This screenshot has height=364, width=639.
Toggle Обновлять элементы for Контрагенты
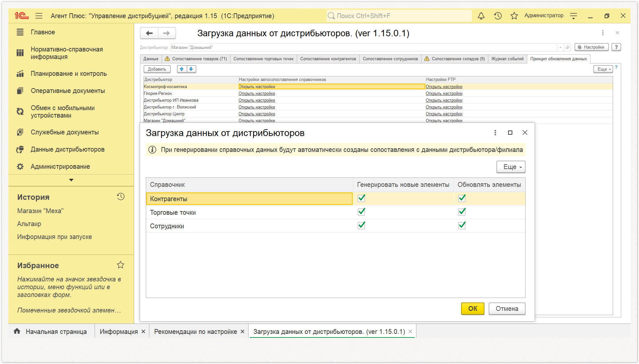pyautogui.click(x=462, y=198)
